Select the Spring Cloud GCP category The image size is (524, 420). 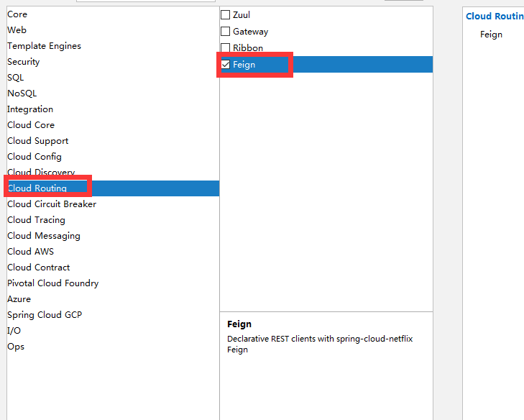(x=45, y=315)
